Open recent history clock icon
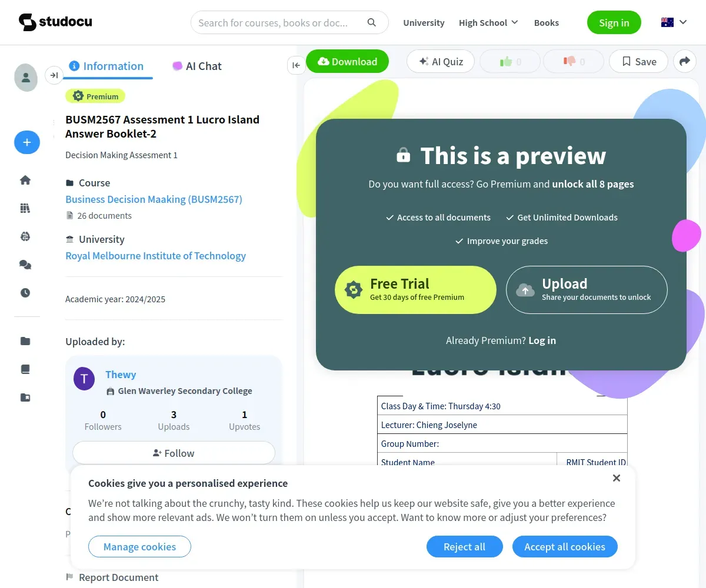This screenshot has width=706, height=588. (x=25, y=293)
